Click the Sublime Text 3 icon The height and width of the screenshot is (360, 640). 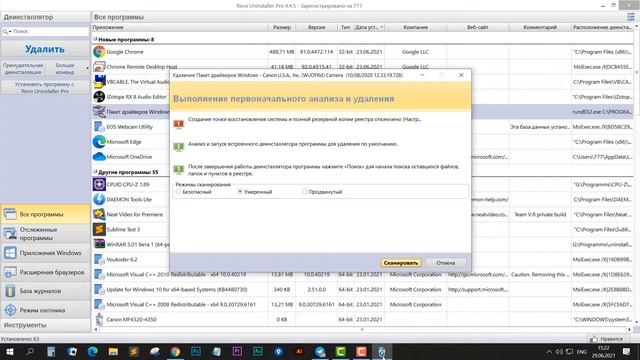pyautogui.click(x=99, y=229)
